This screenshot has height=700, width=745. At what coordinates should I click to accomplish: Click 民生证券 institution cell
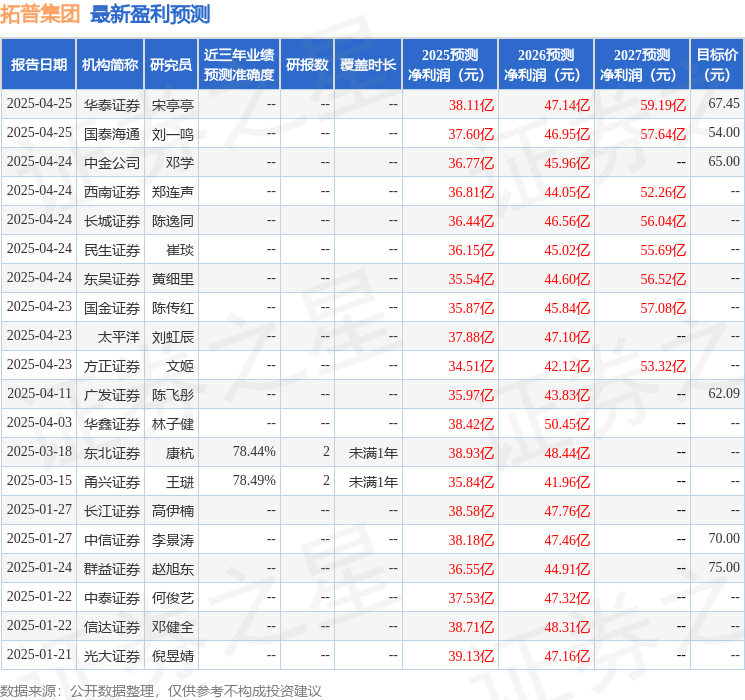pos(112,250)
